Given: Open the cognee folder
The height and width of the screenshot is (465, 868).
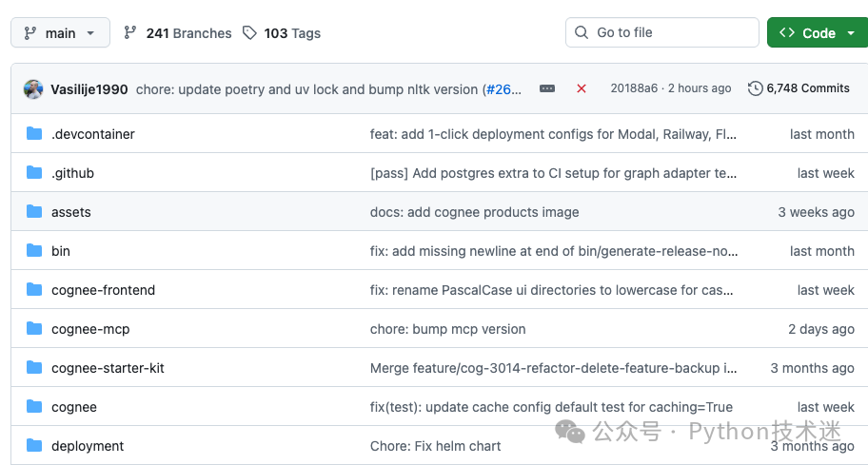Looking at the screenshot, I should point(74,408).
